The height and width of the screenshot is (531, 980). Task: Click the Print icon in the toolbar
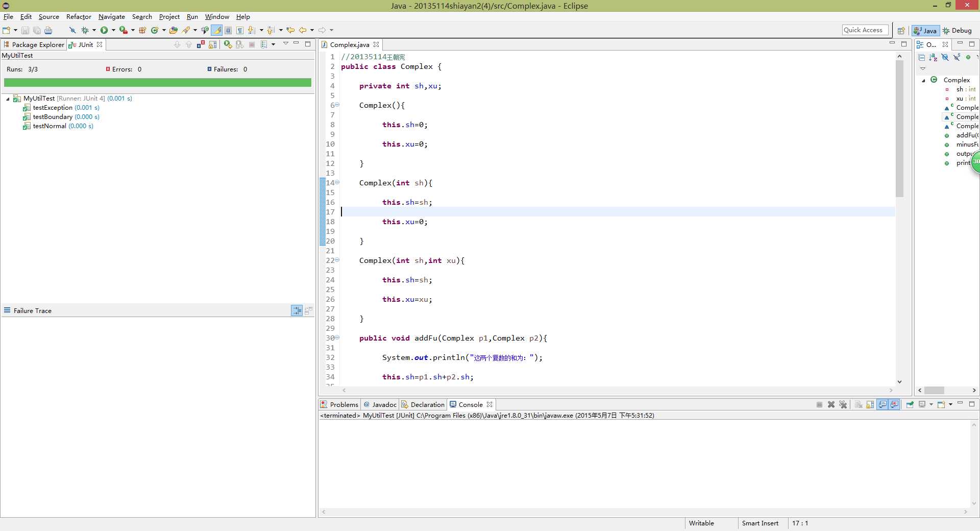point(48,30)
